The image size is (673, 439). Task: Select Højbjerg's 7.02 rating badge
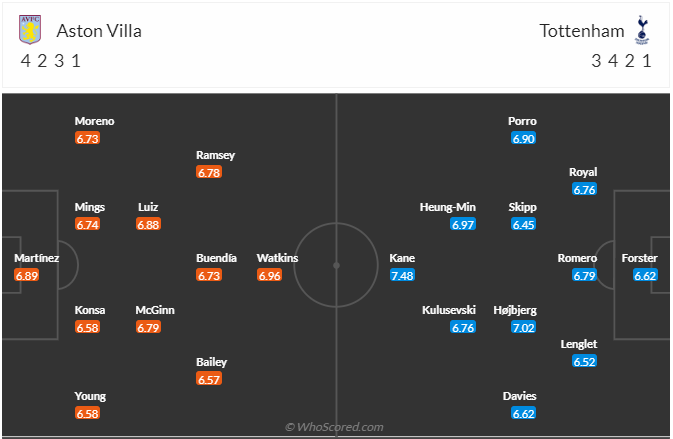pos(524,328)
